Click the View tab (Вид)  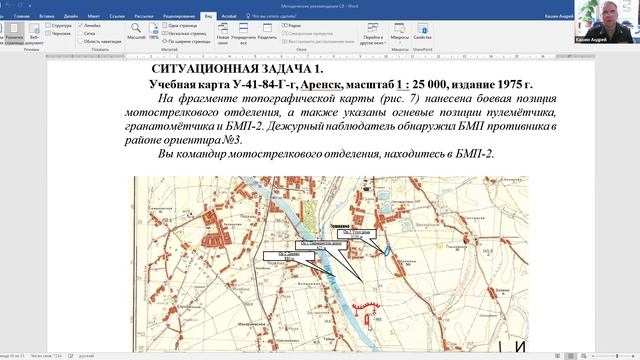tap(208, 16)
